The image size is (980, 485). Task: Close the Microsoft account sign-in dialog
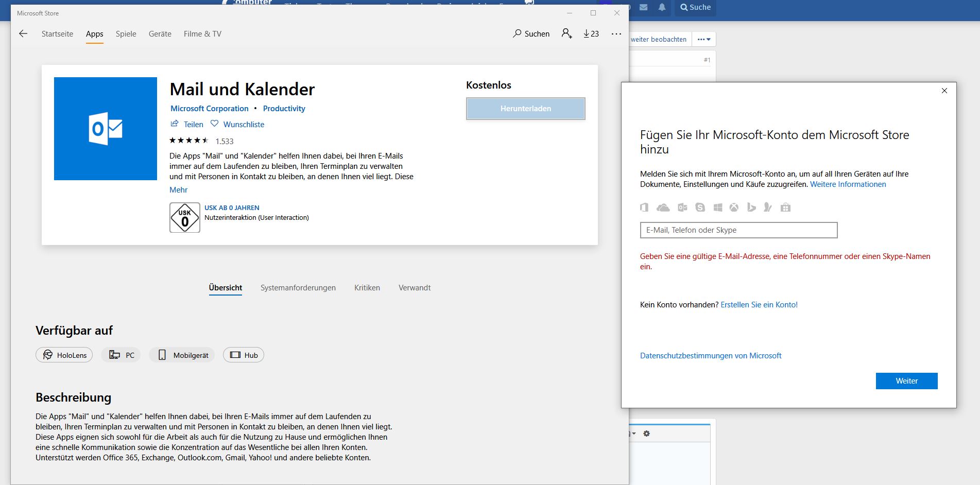click(x=944, y=91)
